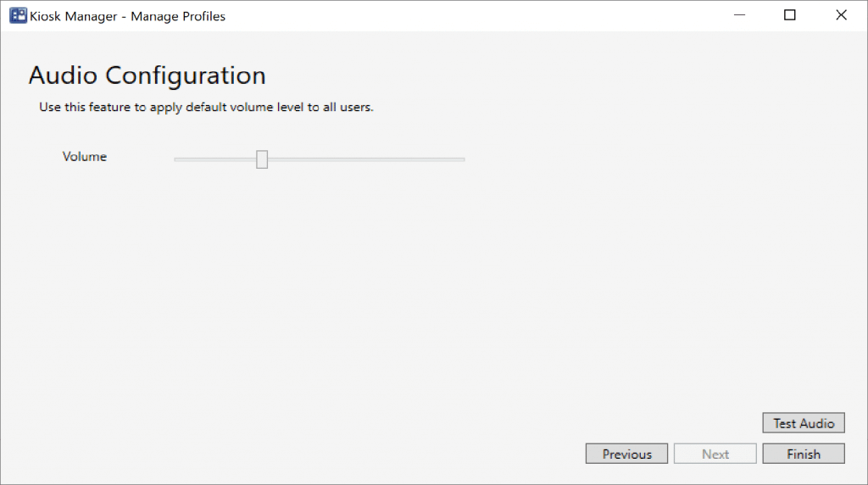Click the Audio Configuration heading
The image size is (868, 485).
coord(147,75)
